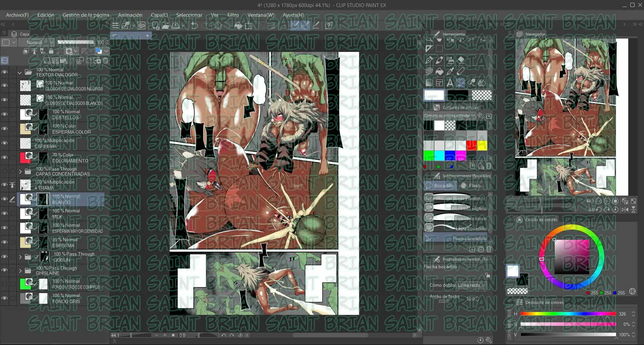Open the layer color dropdown arrow
This screenshot has height=345, width=644.
[106, 51]
